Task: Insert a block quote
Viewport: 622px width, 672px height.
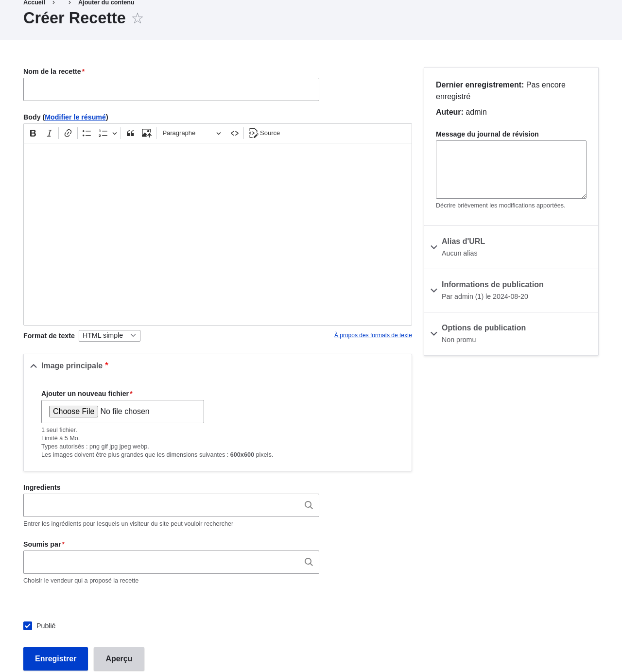Action: coord(130,133)
